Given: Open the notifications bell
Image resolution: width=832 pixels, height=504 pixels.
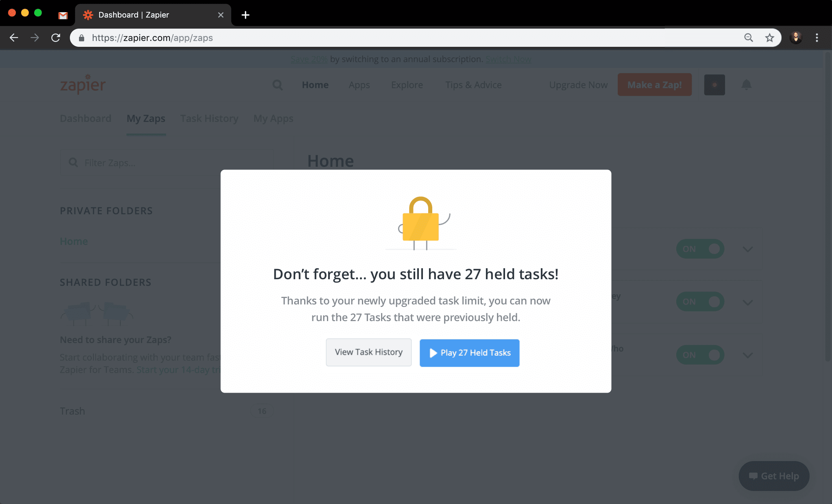Looking at the screenshot, I should (x=746, y=85).
